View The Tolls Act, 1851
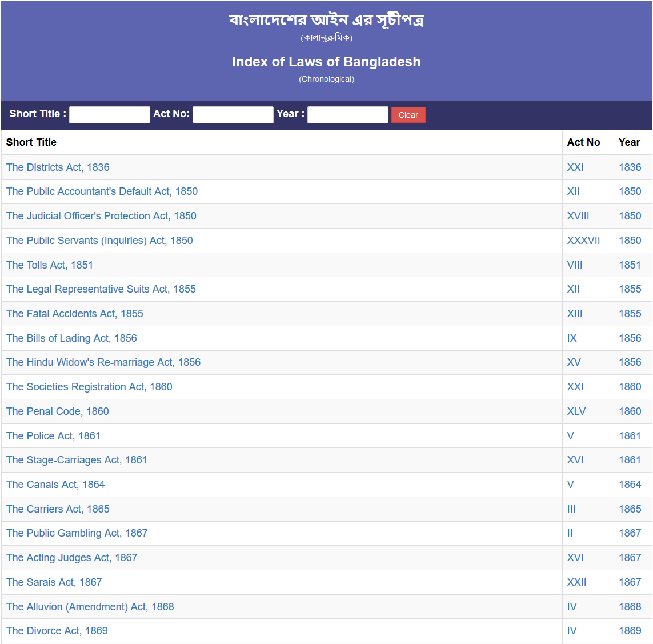The height and width of the screenshot is (644, 653). click(50, 265)
